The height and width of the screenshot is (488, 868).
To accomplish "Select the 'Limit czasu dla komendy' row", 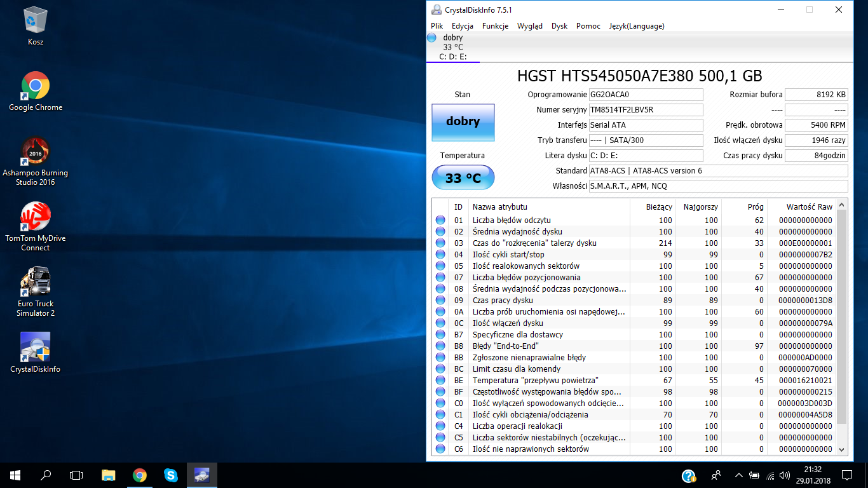I will [x=634, y=369].
